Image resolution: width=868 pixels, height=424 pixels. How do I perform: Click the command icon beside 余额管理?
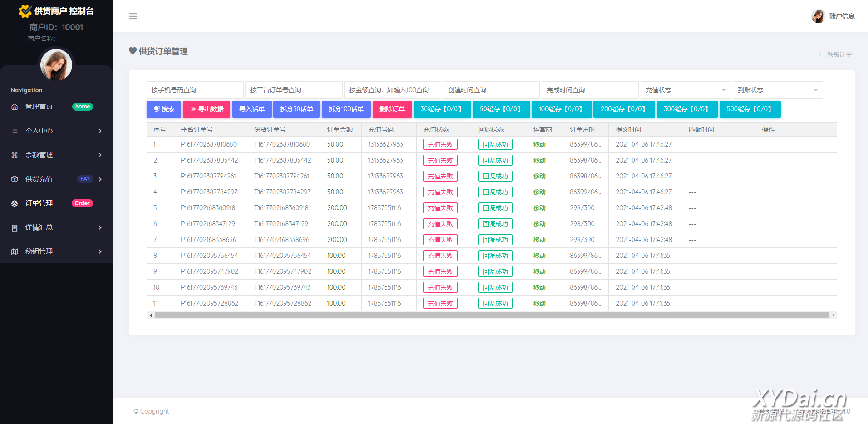pos(15,155)
